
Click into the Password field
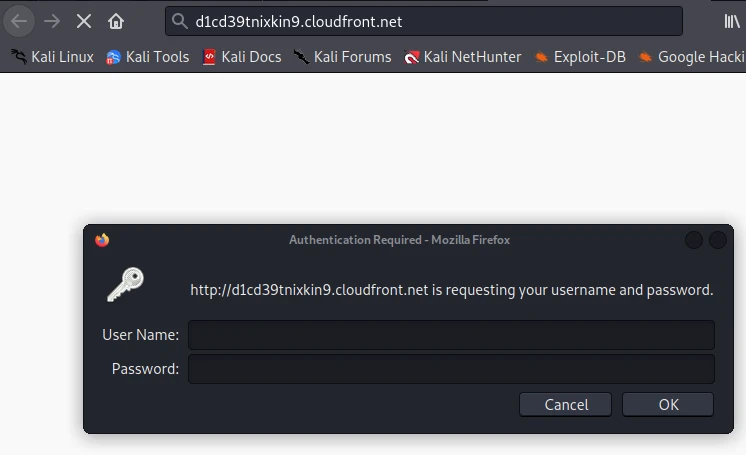451,369
